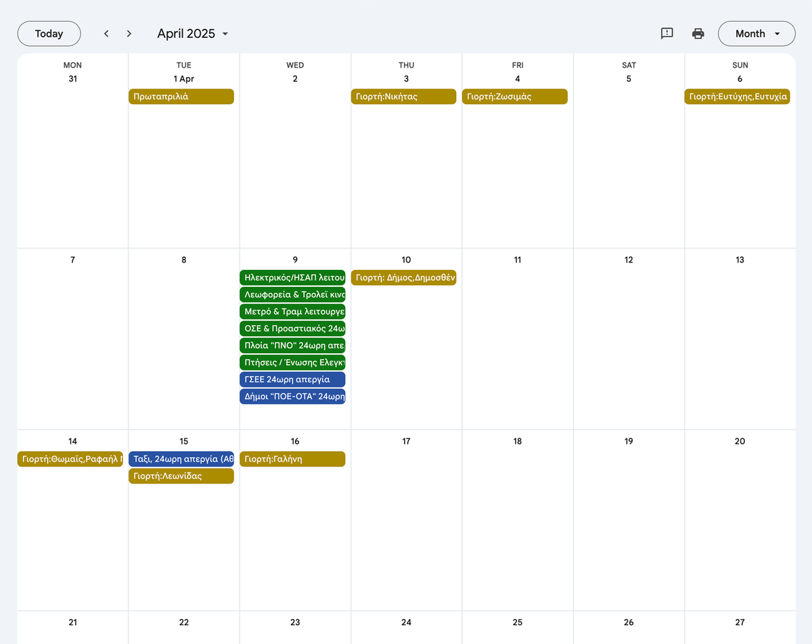
Task: Select day number 25
Action: [x=518, y=622]
